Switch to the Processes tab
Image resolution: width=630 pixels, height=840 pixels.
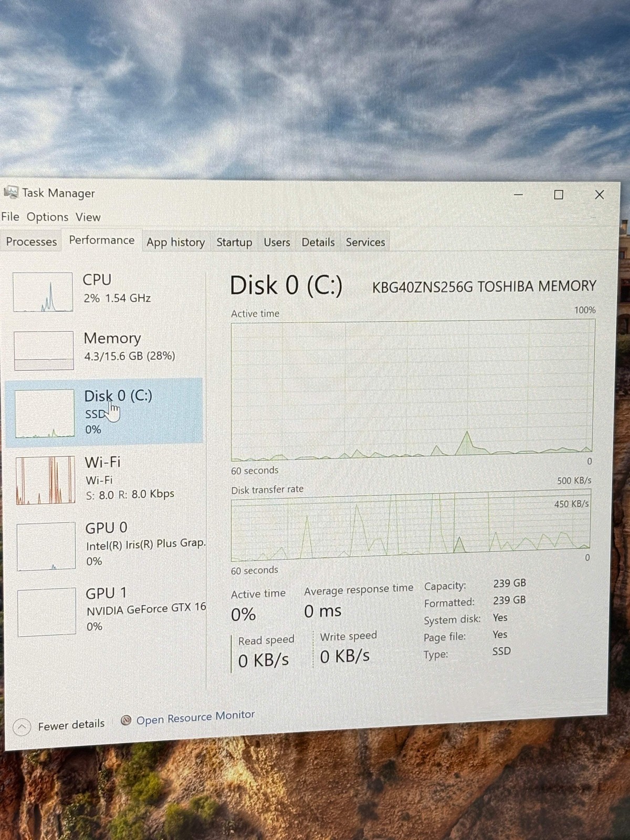(31, 241)
